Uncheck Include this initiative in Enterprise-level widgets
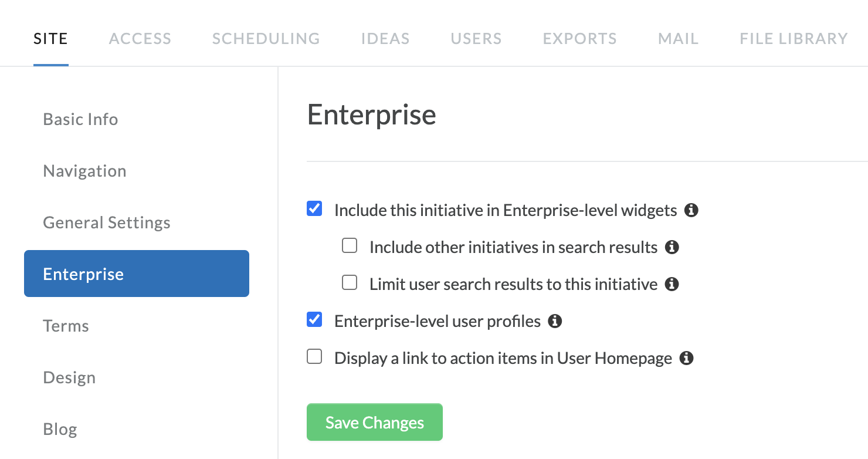This screenshot has height=459, width=868. (314, 209)
